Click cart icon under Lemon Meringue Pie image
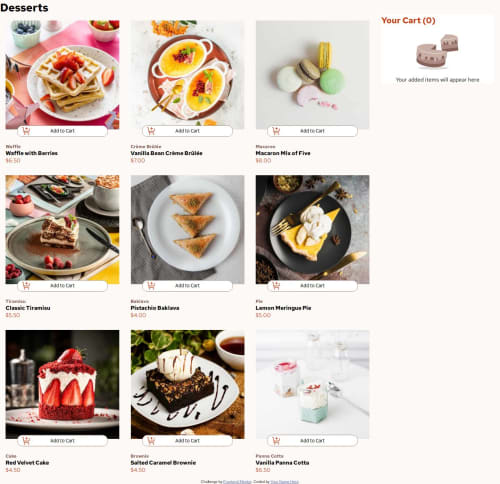Viewport: 500px width, 484px height. pos(276,286)
